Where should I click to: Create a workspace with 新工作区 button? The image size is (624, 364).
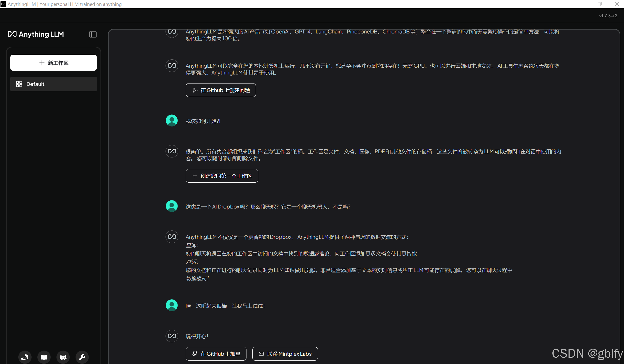[x=54, y=63]
